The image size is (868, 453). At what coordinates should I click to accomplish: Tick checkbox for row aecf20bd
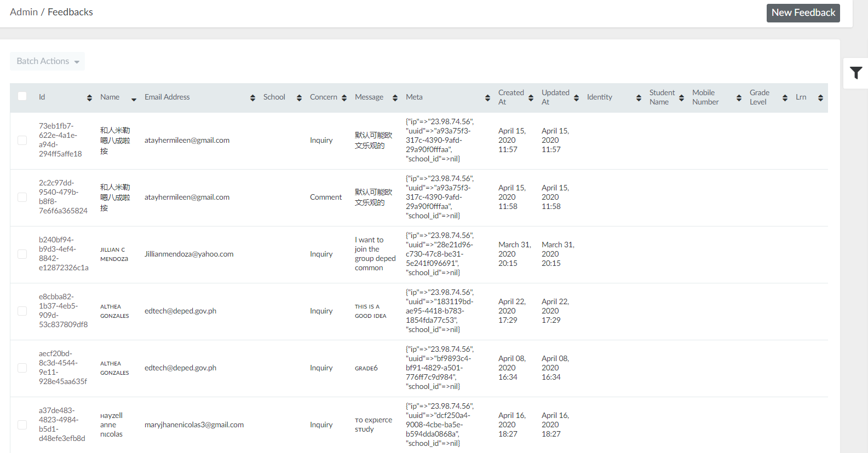[x=22, y=368]
